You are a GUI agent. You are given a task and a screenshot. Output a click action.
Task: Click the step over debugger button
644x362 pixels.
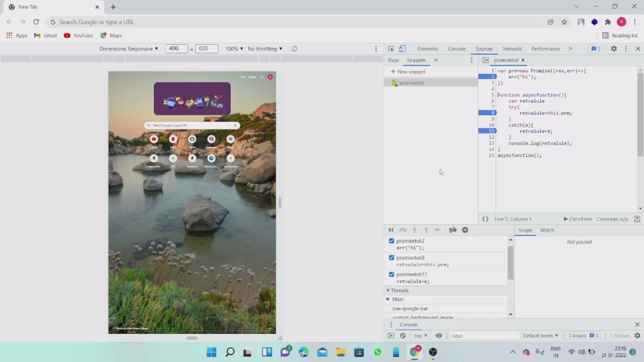click(403, 230)
